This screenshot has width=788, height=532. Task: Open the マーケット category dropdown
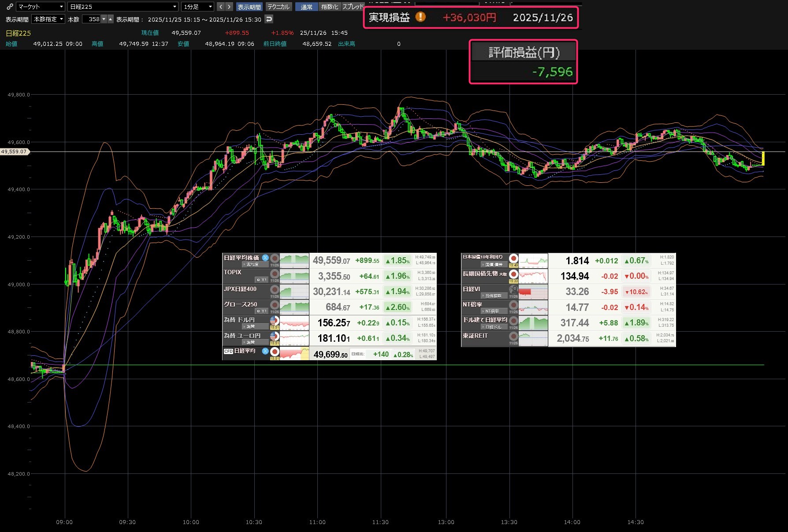(41, 7)
